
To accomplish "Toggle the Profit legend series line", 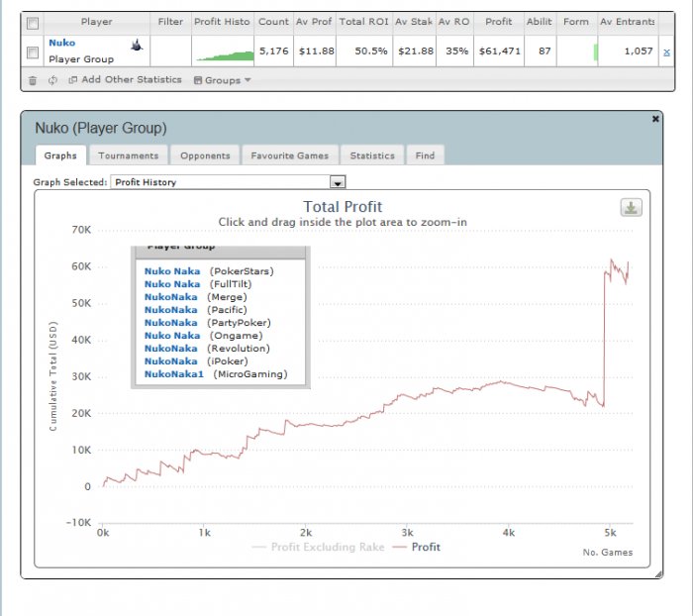I will (417, 547).
